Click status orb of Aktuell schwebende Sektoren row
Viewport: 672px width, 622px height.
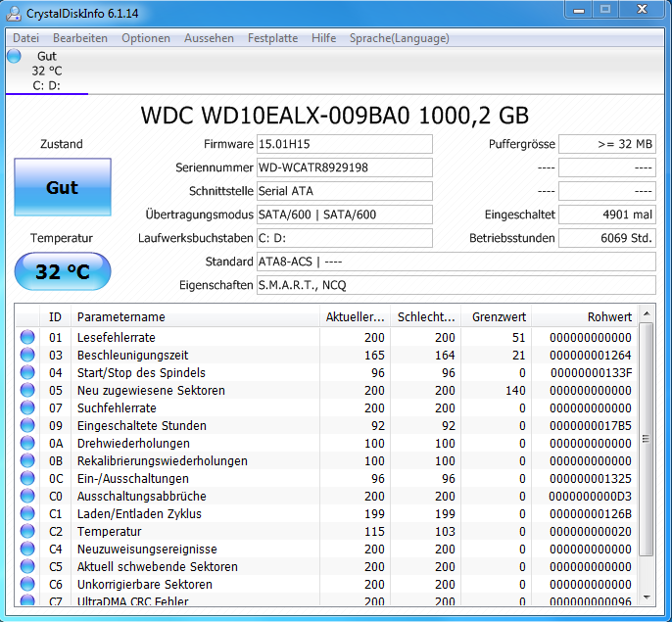click(x=27, y=566)
